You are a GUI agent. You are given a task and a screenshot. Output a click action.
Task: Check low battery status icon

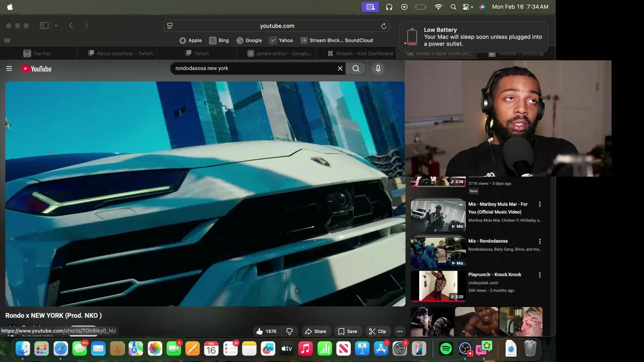click(x=421, y=7)
